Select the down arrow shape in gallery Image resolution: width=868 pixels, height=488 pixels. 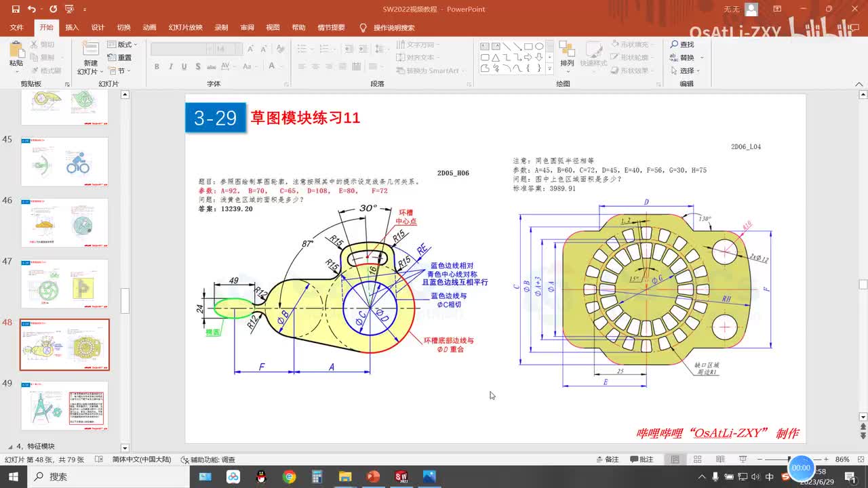539,58
